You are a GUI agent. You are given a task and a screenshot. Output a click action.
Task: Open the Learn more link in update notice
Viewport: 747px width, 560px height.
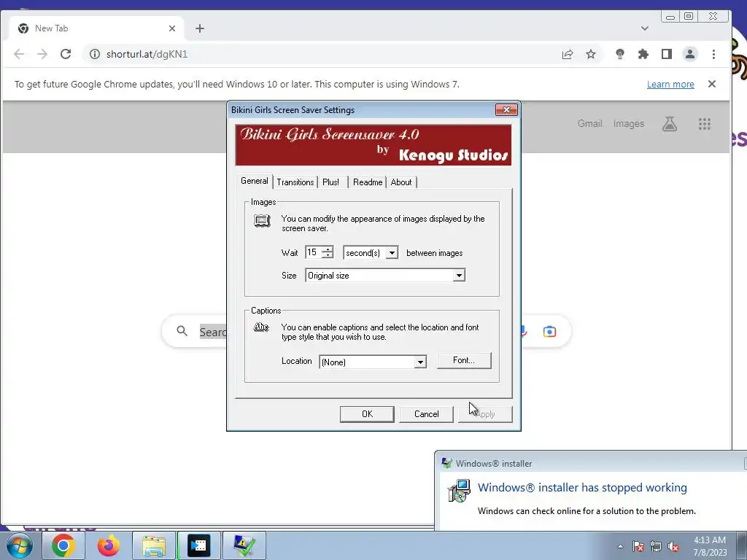(x=670, y=85)
